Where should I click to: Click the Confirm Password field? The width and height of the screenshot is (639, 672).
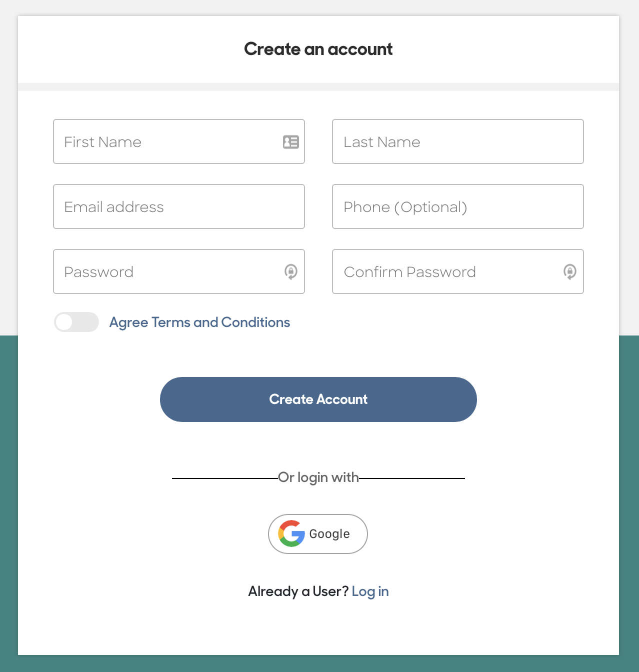[440, 272]
